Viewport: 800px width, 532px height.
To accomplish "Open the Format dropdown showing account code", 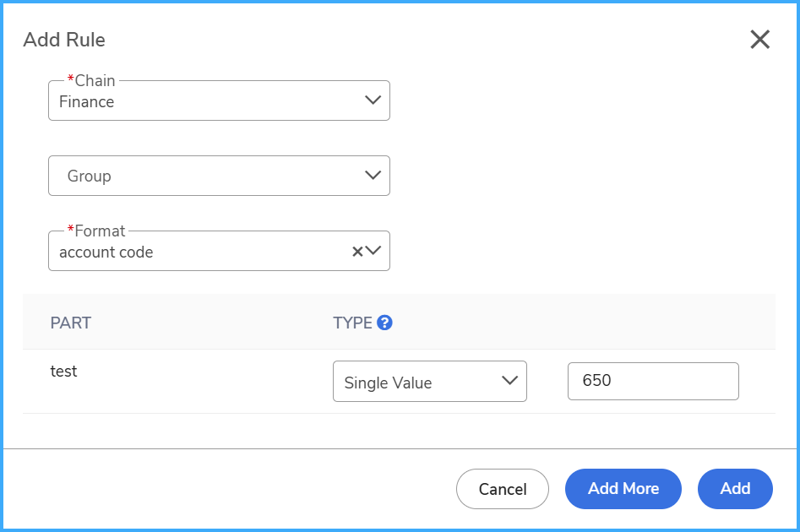I will pos(219,251).
